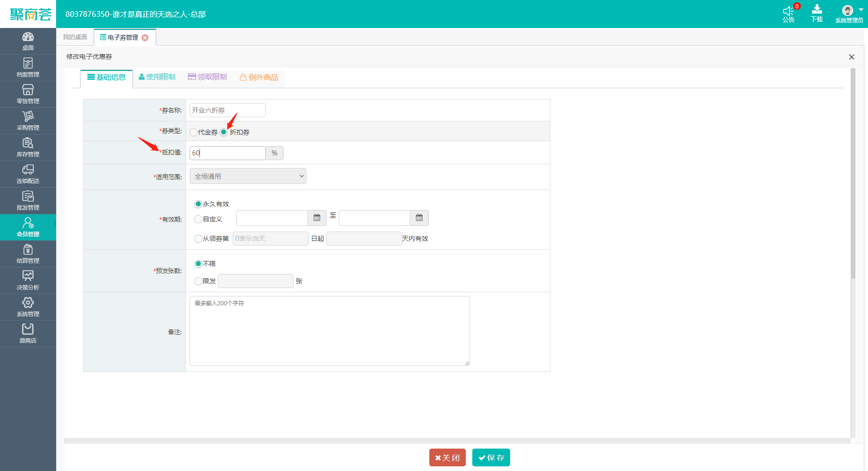Choose 从领券第 validity option
Image resolution: width=868 pixels, height=471 pixels.
[x=198, y=239]
